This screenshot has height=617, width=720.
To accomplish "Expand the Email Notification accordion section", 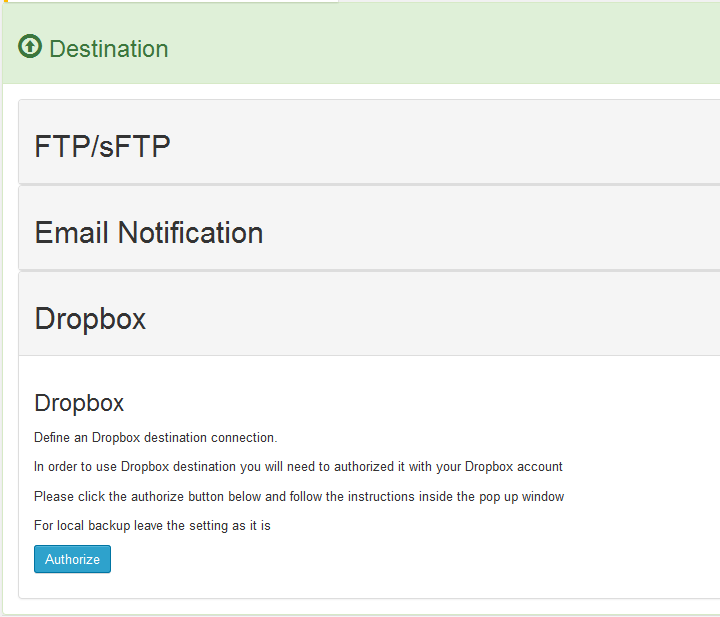I will [x=369, y=228].
